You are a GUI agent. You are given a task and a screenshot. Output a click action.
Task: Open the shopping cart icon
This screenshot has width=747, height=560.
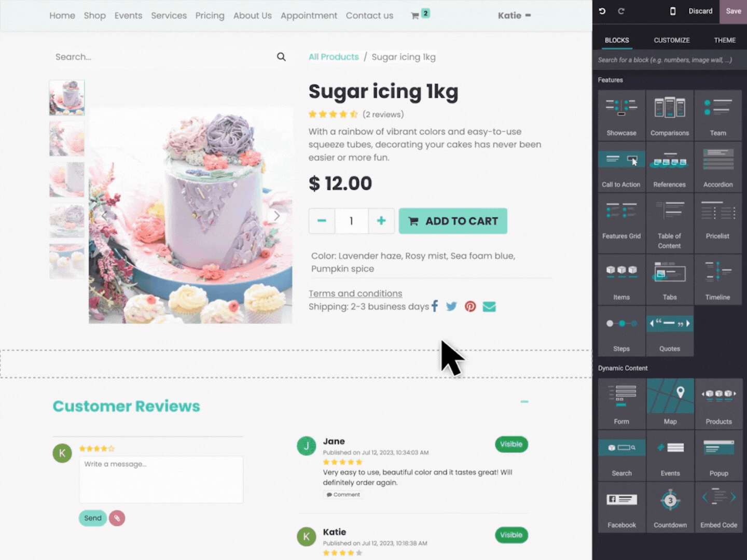pyautogui.click(x=415, y=16)
